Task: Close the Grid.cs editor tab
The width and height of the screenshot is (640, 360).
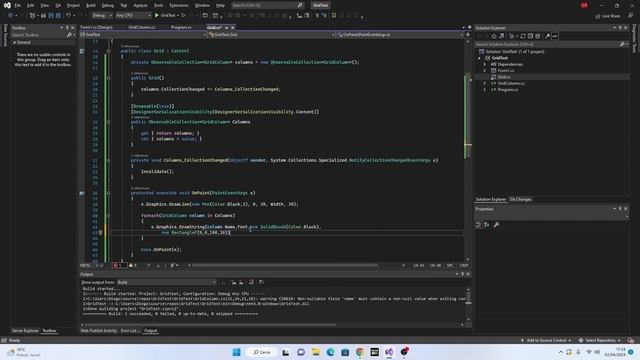Action: [x=233, y=27]
